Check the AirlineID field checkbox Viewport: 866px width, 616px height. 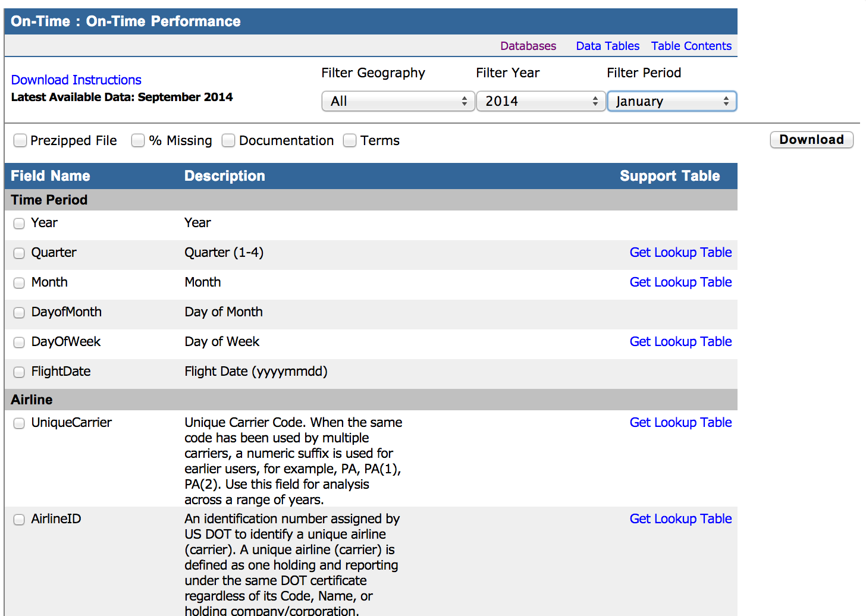pyautogui.click(x=19, y=519)
